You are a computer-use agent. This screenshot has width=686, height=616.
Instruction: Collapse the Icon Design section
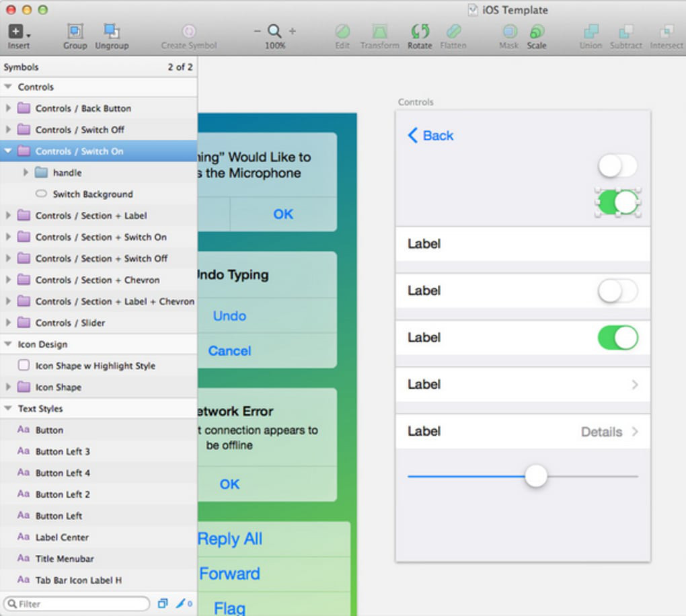(x=8, y=344)
